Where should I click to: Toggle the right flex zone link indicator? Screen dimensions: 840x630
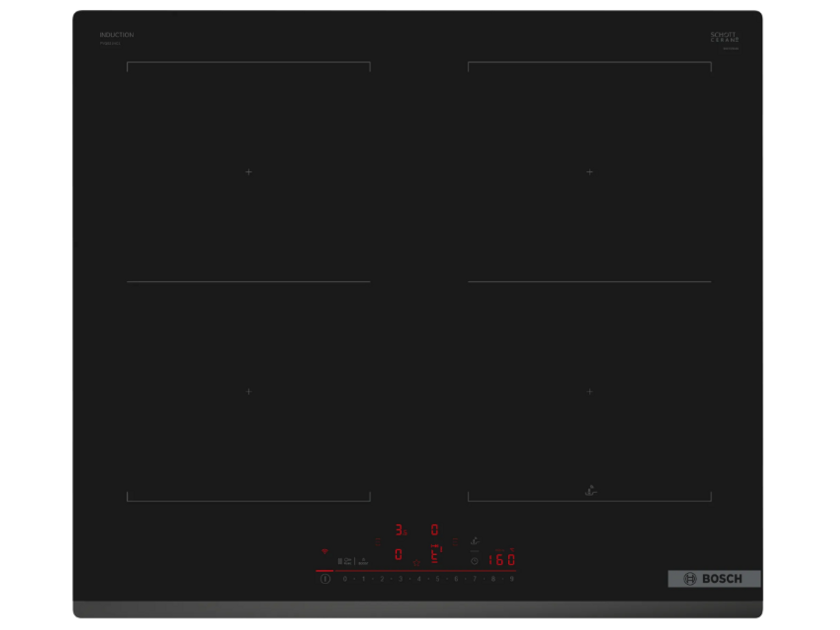tap(455, 542)
